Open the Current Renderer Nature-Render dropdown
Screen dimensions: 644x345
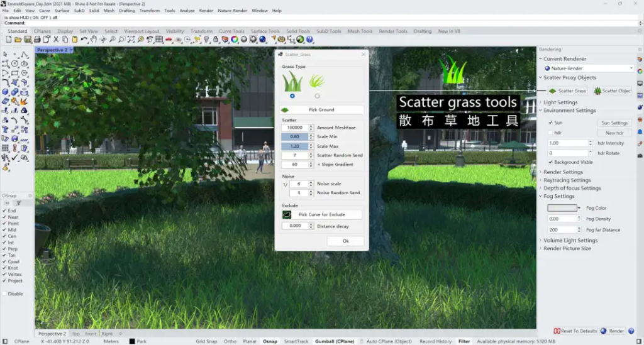589,68
